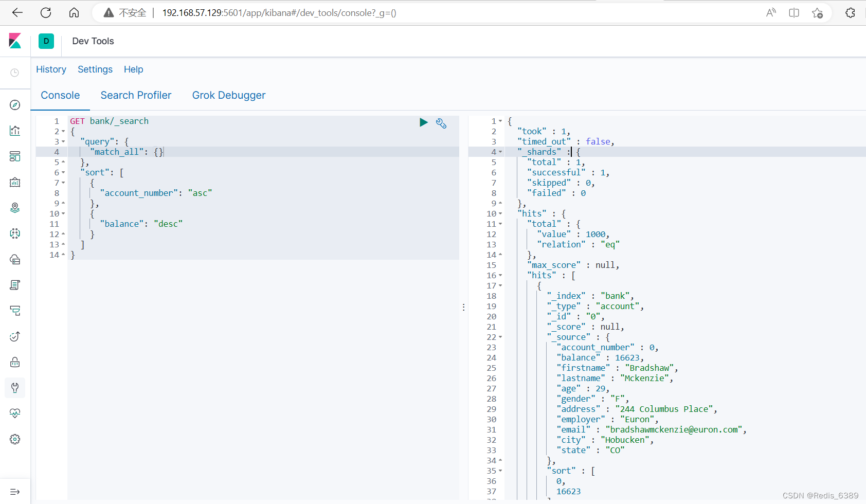This screenshot has height=504, width=866.
Task: Switch to the Grok Debugger tab
Action: (x=229, y=95)
